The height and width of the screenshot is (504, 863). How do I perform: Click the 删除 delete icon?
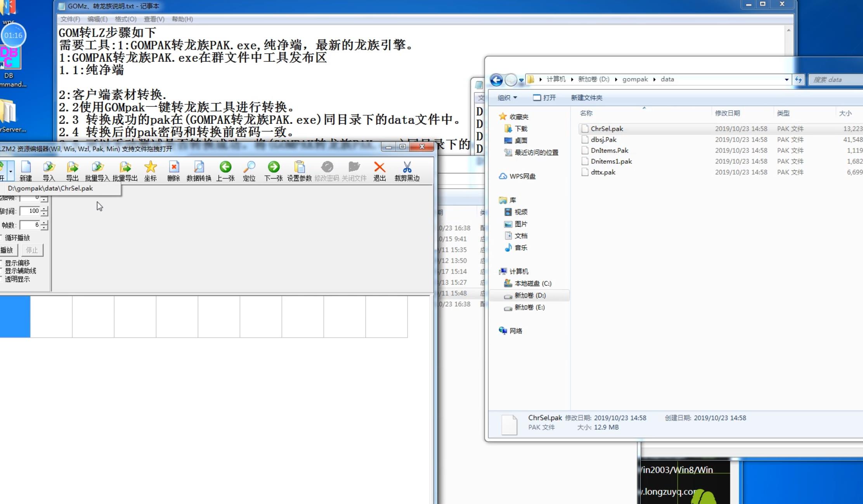(173, 171)
